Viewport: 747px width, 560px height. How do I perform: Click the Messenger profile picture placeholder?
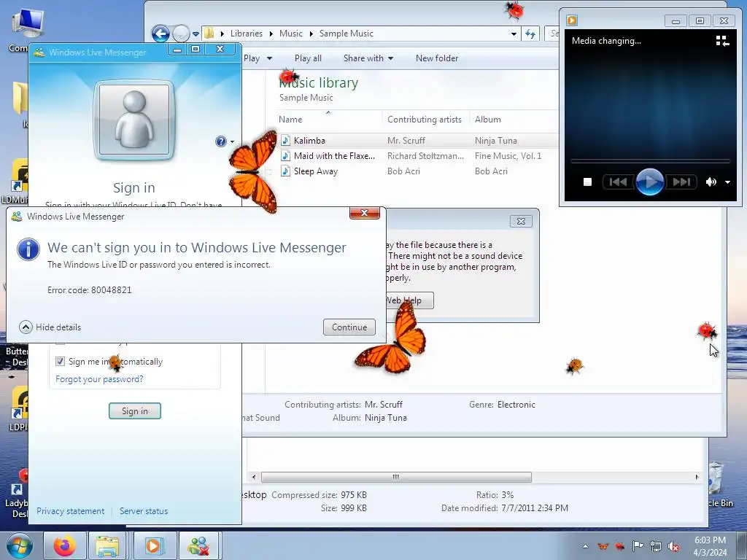[134, 120]
